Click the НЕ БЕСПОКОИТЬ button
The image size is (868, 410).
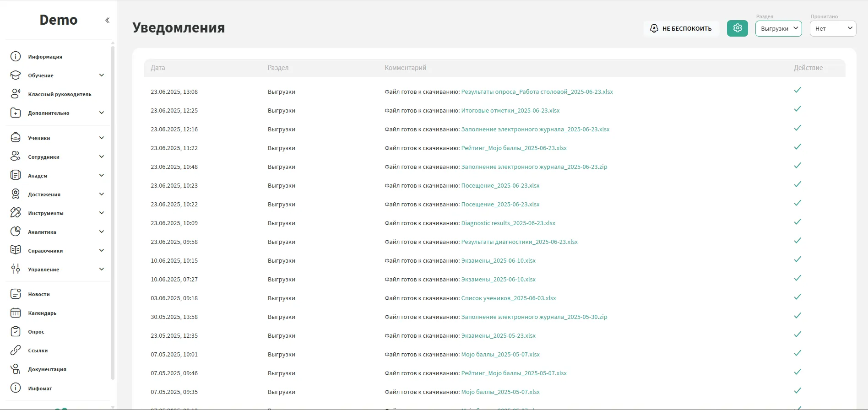(681, 28)
